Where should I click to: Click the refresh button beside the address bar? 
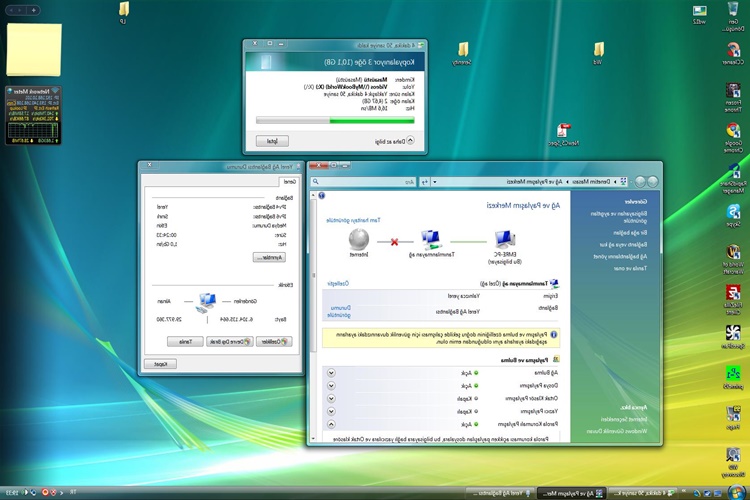(424, 182)
